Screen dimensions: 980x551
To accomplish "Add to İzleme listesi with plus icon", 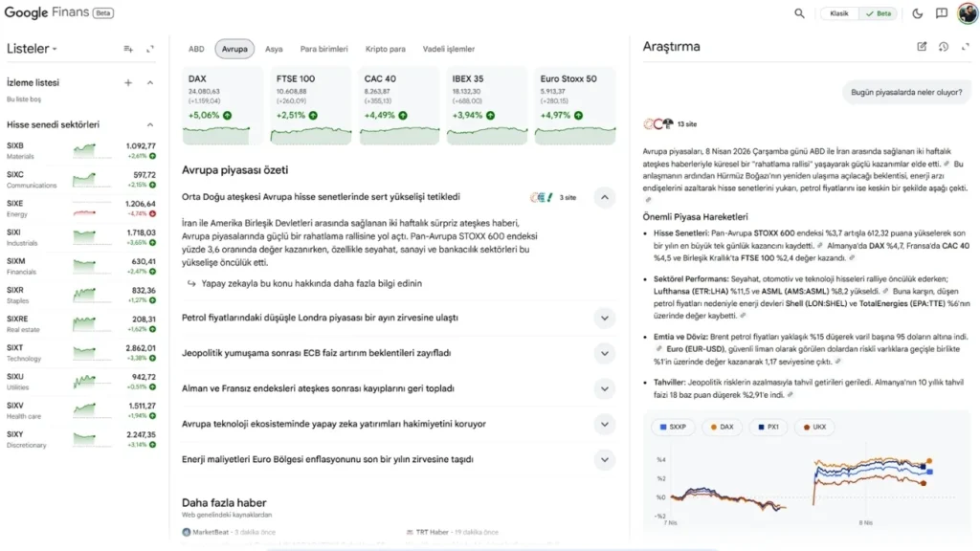I will click(128, 82).
